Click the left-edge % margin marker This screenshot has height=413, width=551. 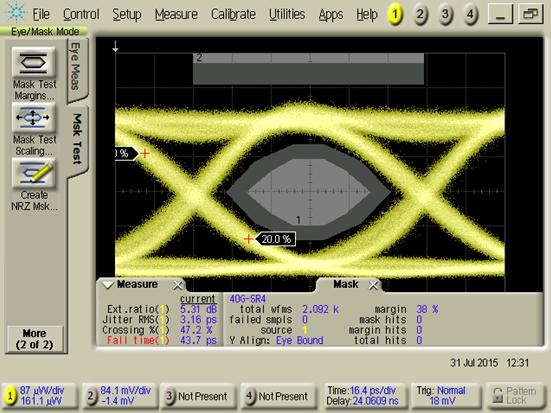click(x=126, y=154)
